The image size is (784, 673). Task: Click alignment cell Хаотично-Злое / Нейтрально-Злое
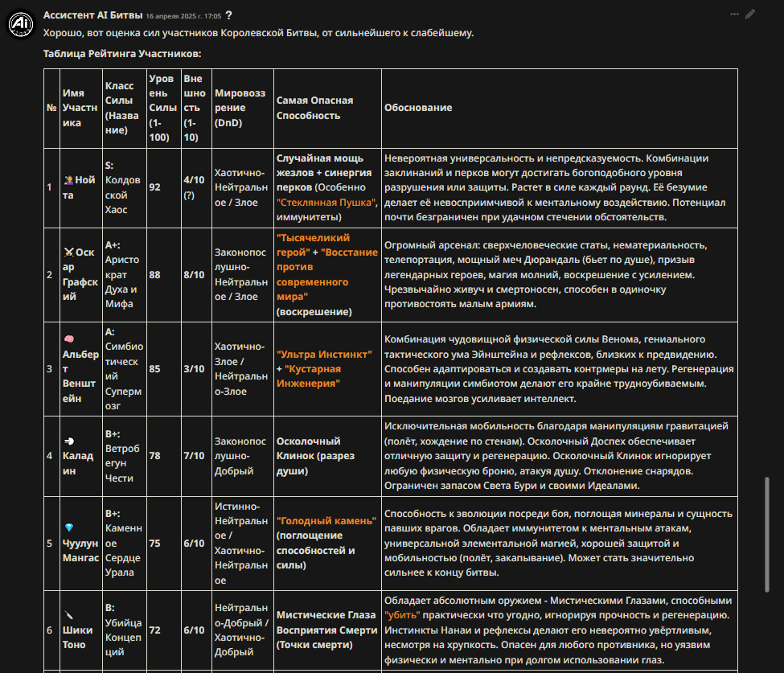tap(241, 368)
